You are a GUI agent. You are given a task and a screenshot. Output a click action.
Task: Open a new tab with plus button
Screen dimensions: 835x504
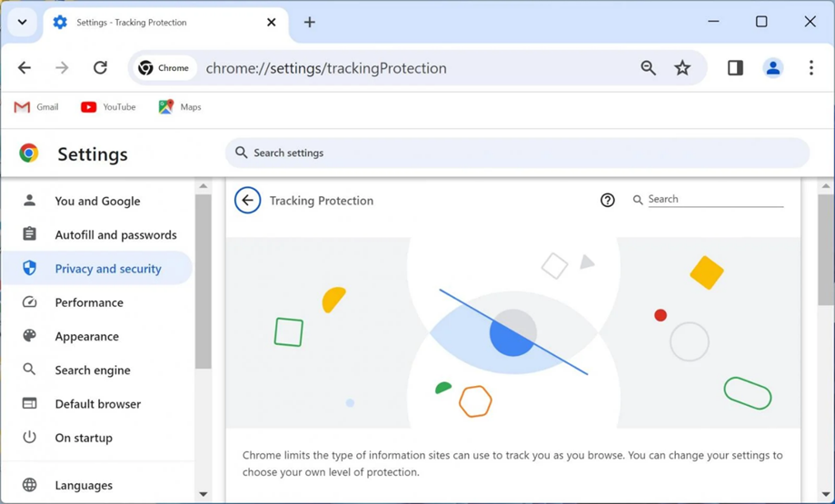310,23
